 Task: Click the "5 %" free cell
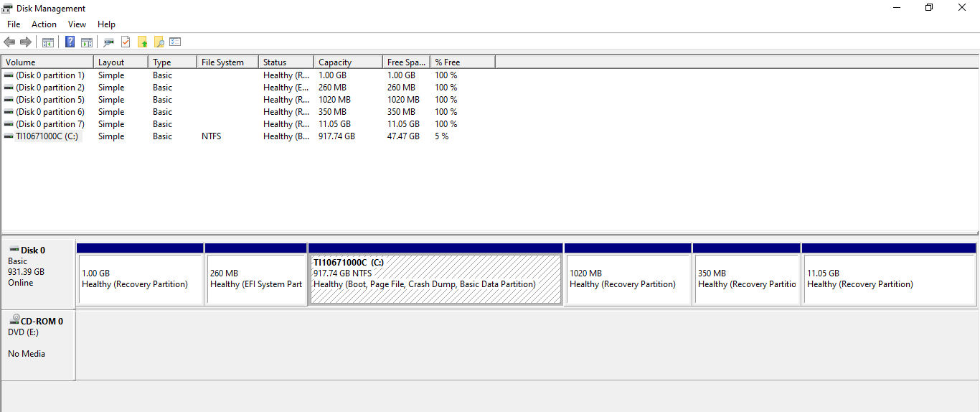[x=442, y=136]
